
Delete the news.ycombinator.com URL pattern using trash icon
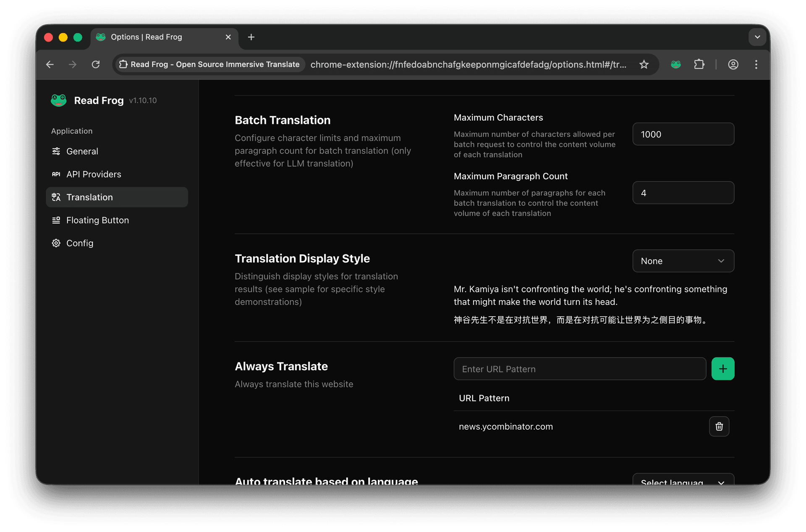coord(719,426)
